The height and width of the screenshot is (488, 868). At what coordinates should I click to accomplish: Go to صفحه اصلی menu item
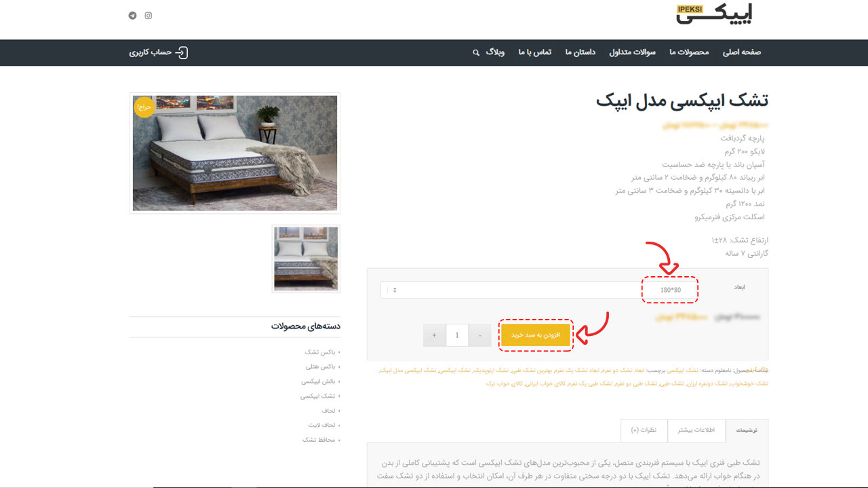pos(741,52)
